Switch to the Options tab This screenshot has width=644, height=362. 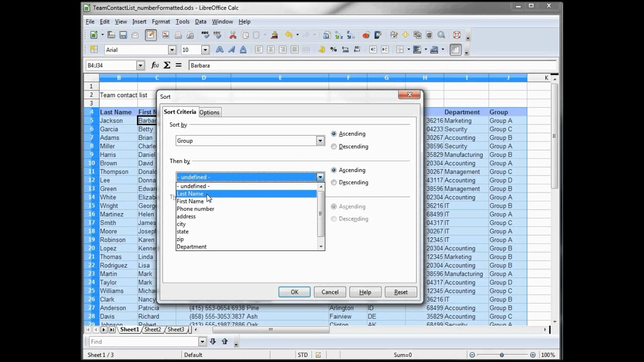click(x=209, y=112)
